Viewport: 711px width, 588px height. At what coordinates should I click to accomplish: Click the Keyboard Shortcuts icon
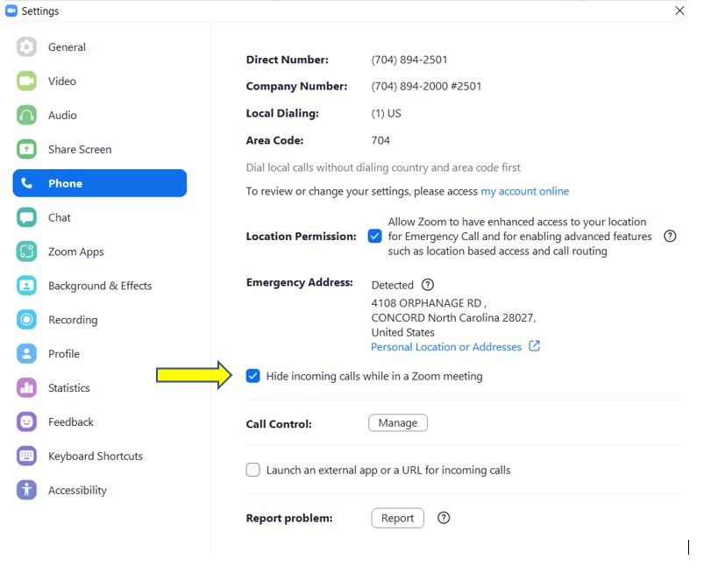(x=26, y=456)
